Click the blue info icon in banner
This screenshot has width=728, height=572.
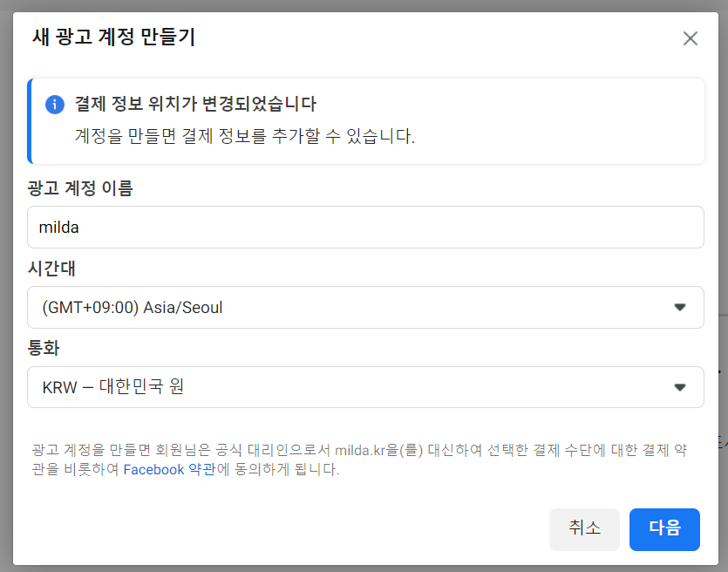click(x=55, y=105)
